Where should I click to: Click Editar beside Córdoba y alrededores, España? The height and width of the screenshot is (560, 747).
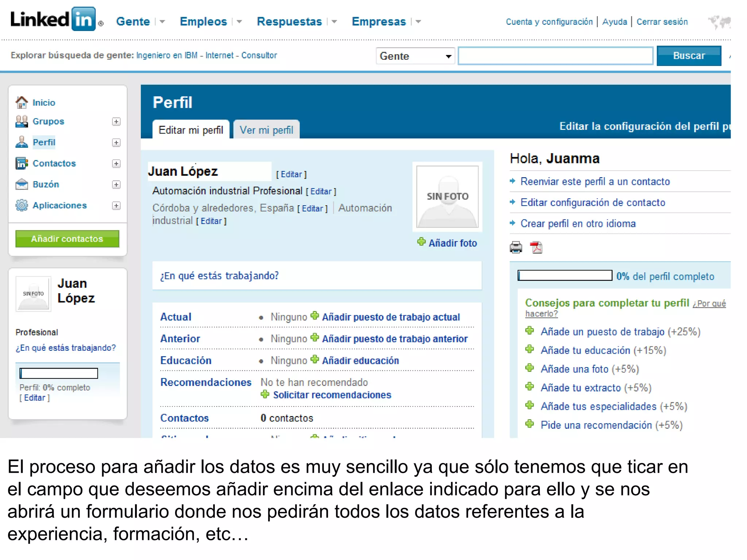(x=313, y=209)
